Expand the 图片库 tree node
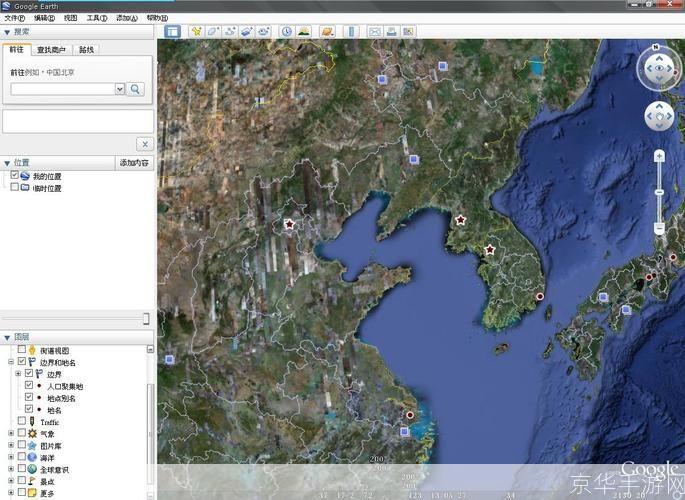This screenshot has height=500, width=685. 11,445
